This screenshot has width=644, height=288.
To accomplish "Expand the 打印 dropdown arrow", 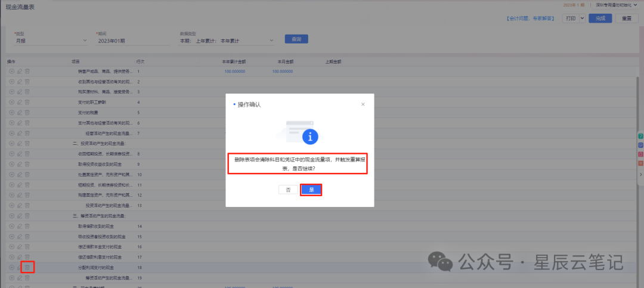I will (582, 18).
